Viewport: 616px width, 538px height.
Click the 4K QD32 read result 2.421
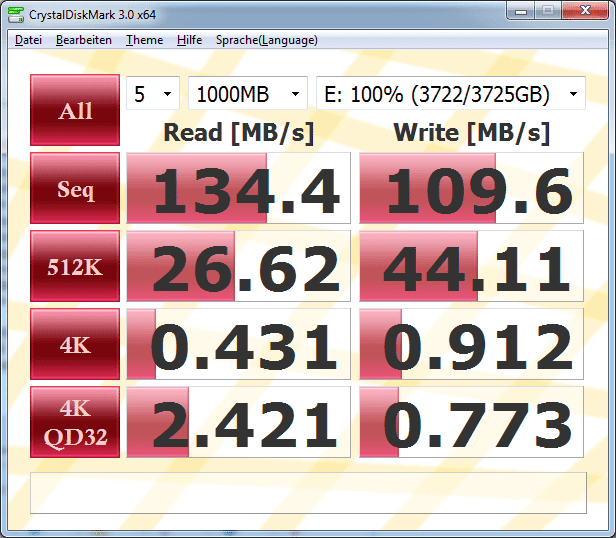pyautogui.click(x=238, y=422)
